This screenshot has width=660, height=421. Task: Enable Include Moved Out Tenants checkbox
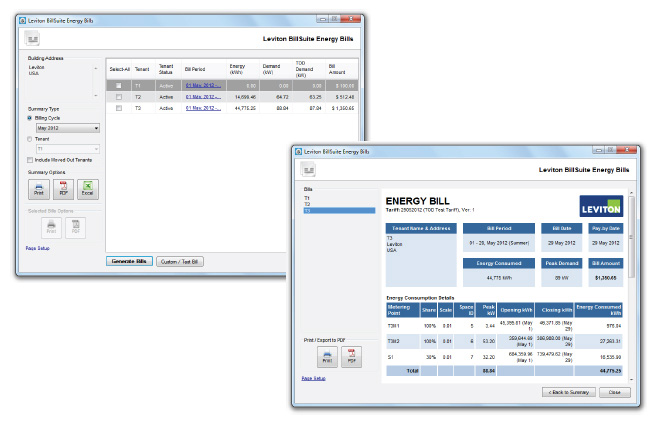[x=30, y=160]
